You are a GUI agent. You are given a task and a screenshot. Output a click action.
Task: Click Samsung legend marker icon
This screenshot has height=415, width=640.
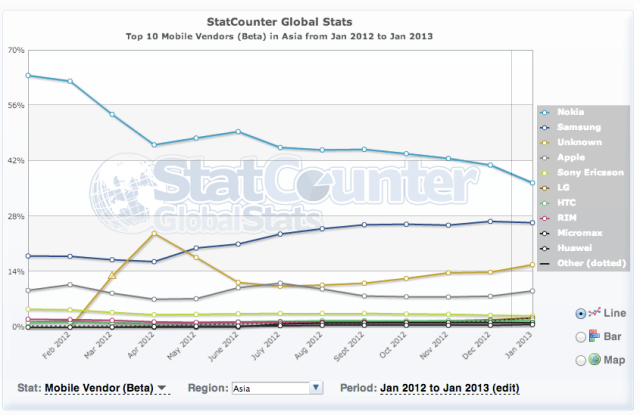point(544,127)
